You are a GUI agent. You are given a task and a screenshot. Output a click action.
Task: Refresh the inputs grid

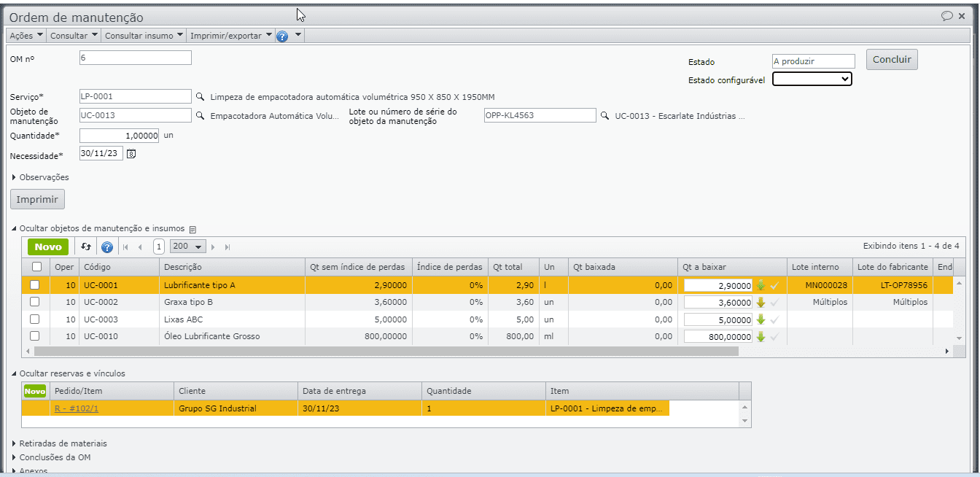(x=86, y=247)
